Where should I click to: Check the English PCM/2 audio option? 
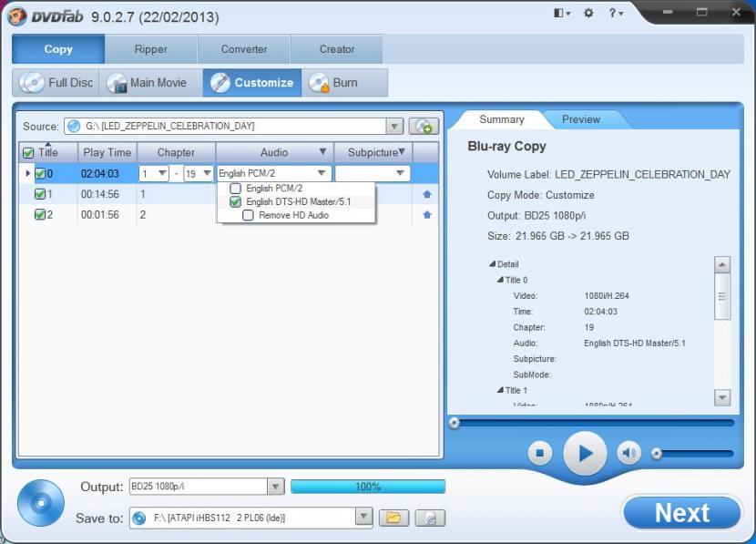[x=235, y=189]
